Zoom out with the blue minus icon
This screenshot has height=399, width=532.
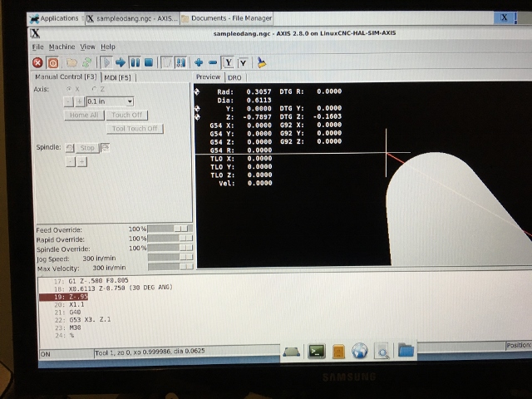coord(213,62)
